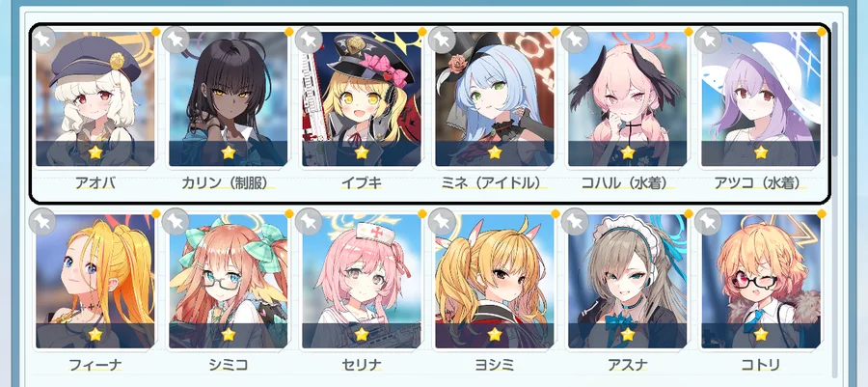Click the star on アスナ's card
The width and height of the screenshot is (868, 387).
pos(628,335)
